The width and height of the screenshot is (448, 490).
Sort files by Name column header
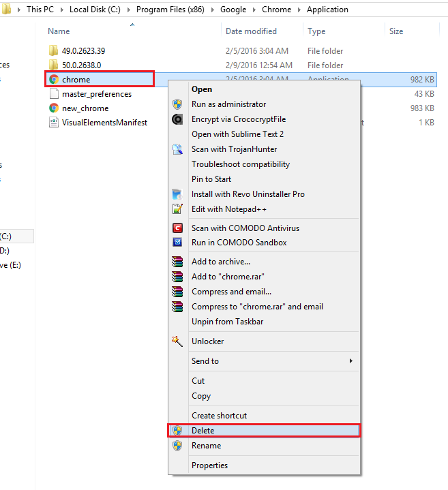pyautogui.click(x=59, y=31)
